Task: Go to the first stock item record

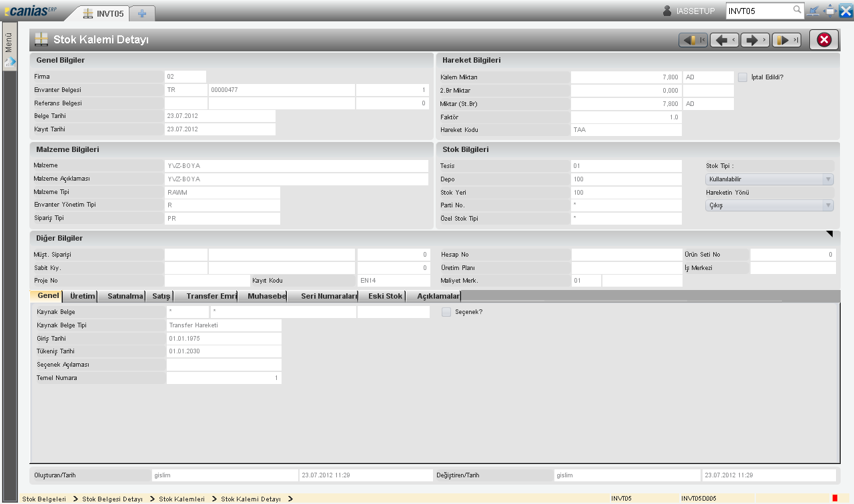Action: tap(693, 40)
